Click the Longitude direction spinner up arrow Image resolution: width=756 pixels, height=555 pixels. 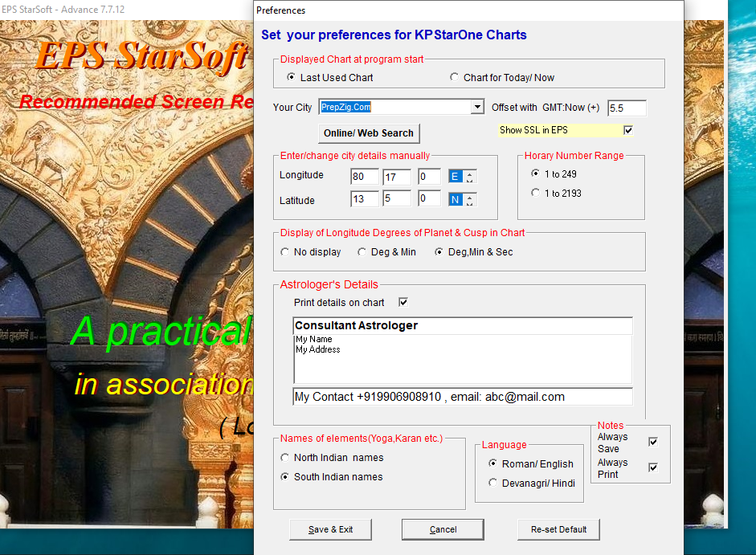(470, 173)
